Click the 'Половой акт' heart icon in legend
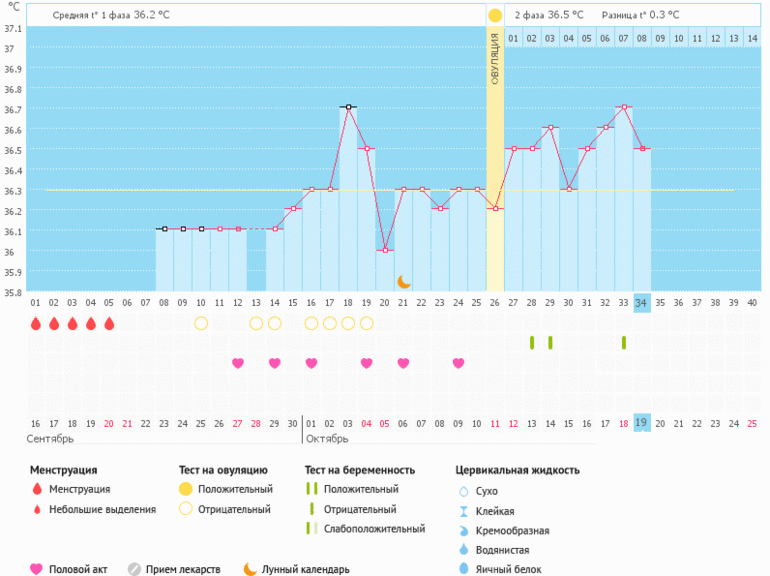Image resolution: width=770 pixels, height=576 pixels. pos(37,569)
